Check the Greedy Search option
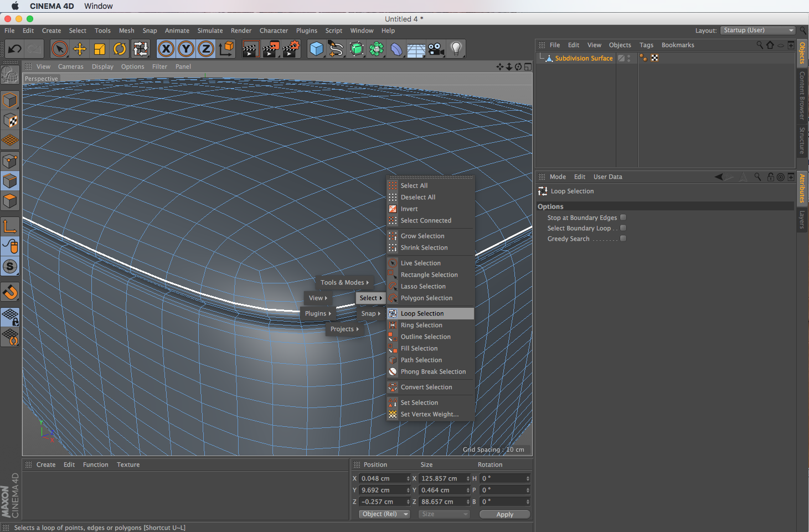 coord(623,239)
